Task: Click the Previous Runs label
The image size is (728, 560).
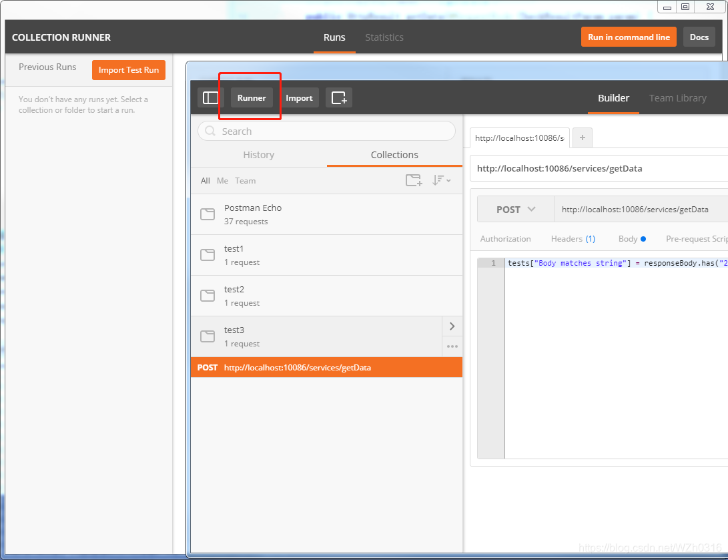Action: (x=47, y=67)
